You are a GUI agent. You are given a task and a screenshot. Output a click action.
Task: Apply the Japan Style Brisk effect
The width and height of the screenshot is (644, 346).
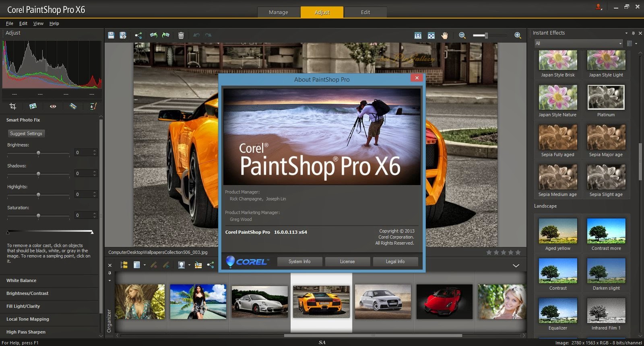point(558,64)
